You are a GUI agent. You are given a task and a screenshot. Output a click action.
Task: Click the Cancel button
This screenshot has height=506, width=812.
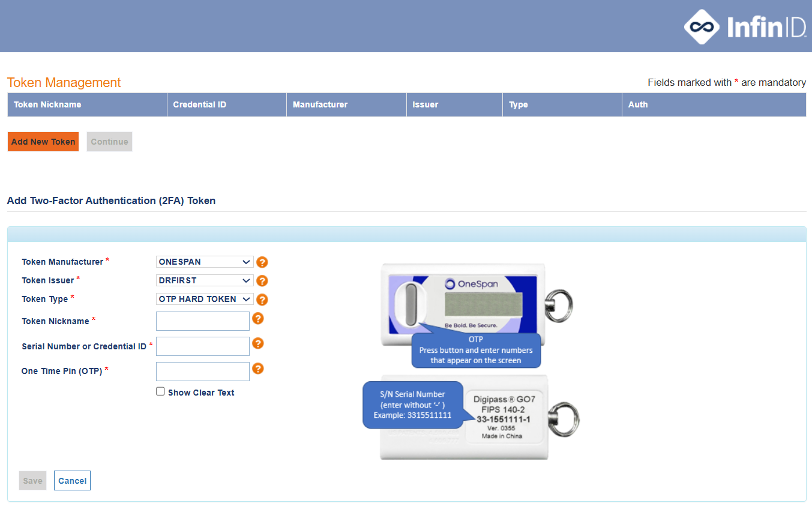(x=72, y=481)
